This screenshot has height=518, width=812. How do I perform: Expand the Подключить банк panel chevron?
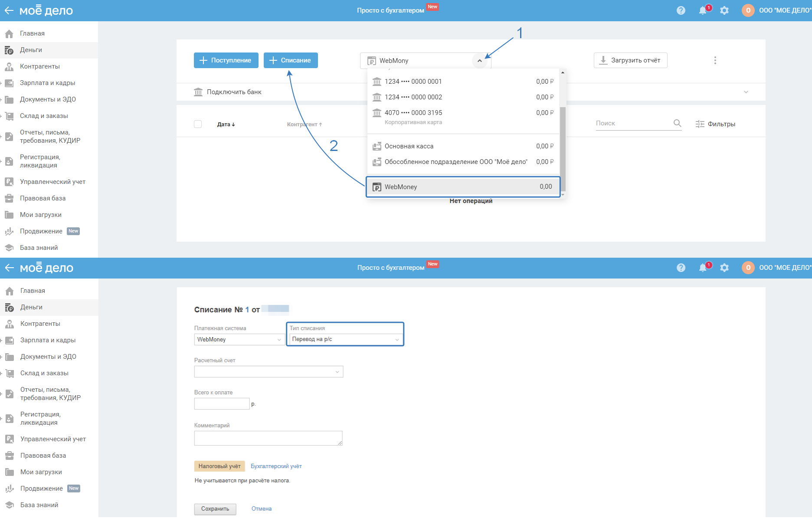pyautogui.click(x=746, y=92)
